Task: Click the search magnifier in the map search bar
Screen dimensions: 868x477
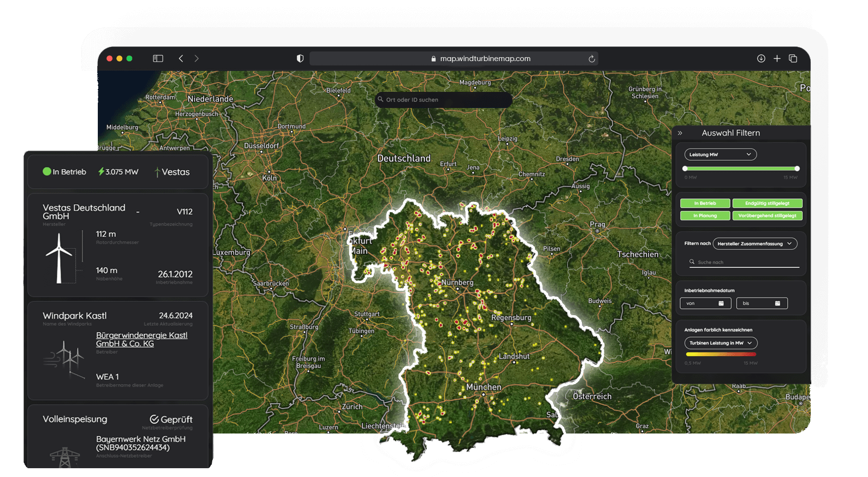Action: click(x=380, y=99)
